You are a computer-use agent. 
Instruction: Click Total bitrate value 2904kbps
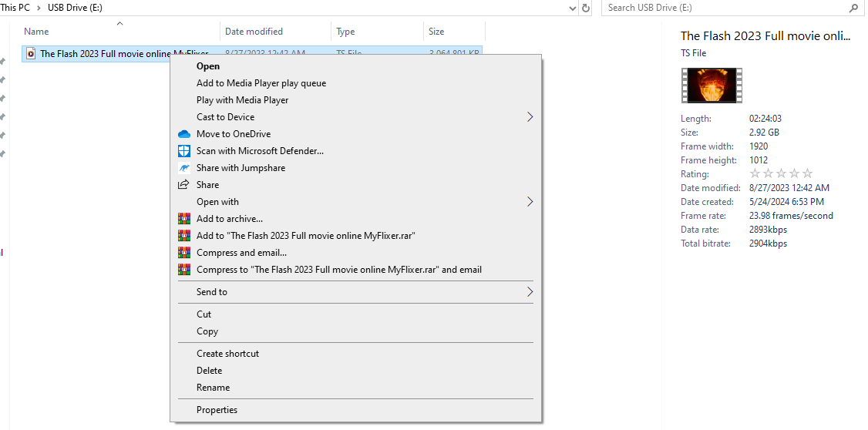tap(768, 244)
